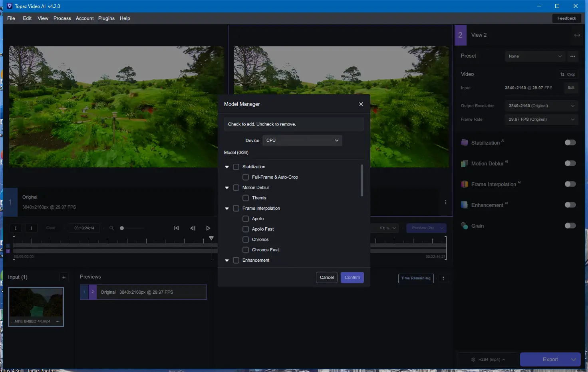
Task: Open the Process menu
Action: 62,18
